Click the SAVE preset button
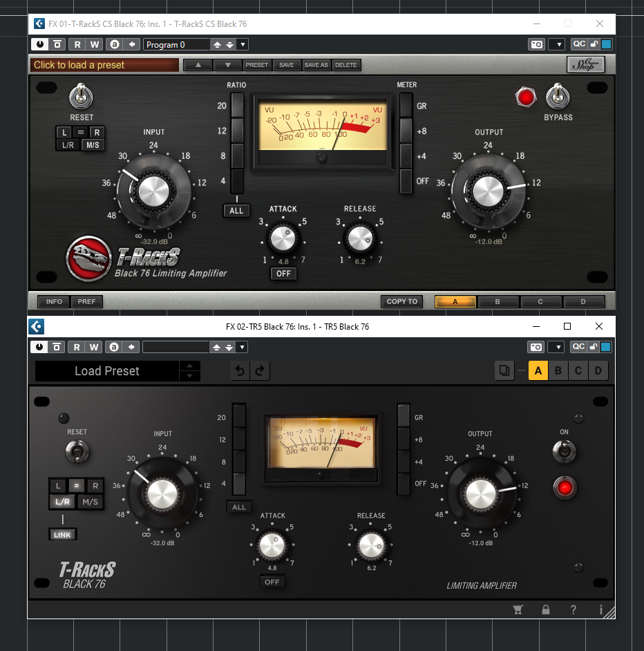Viewport: 644px width, 651px height. pyautogui.click(x=287, y=65)
